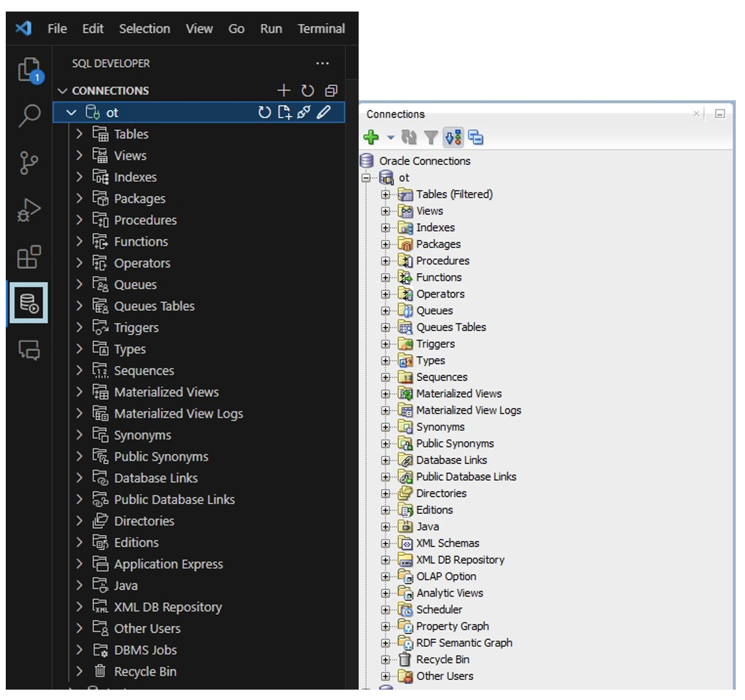The image size is (745, 700).
Task: Select the SQL Developer database icon in activity bar
Action: 29,303
